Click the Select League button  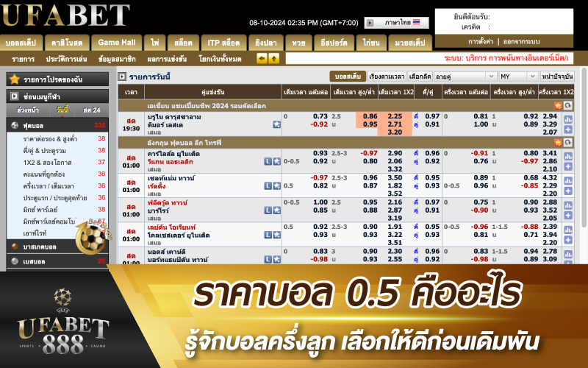click(420, 76)
